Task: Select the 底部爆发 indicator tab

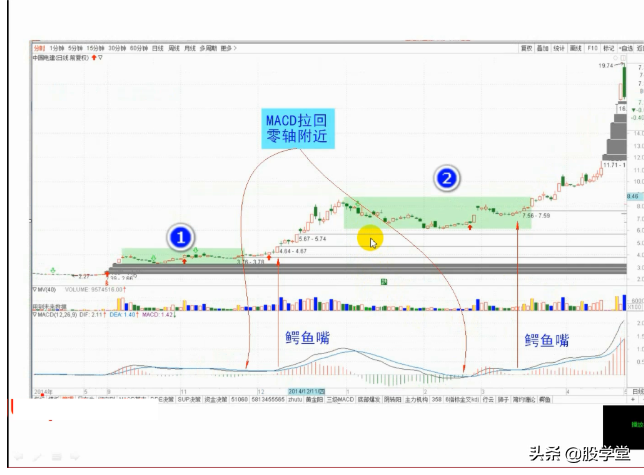Action: click(x=368, y=399)
